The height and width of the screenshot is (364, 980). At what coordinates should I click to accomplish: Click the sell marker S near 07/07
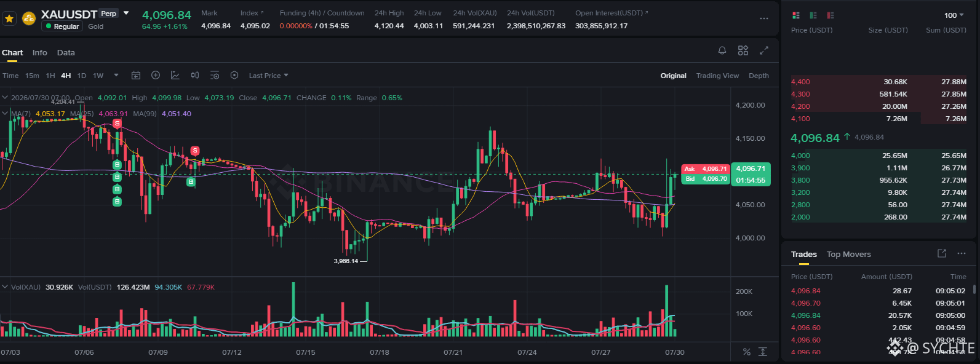click(117, 124)
